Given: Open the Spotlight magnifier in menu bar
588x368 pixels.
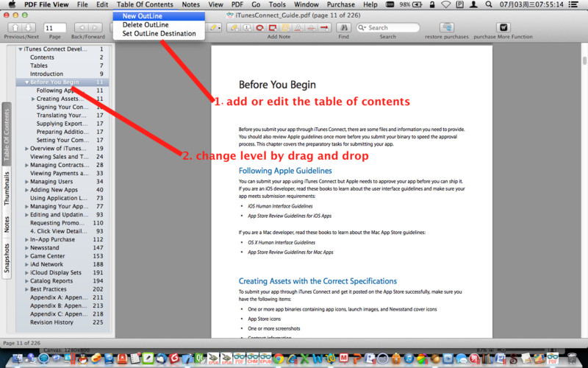Looking at the screenshot, I should pos(489,4).
